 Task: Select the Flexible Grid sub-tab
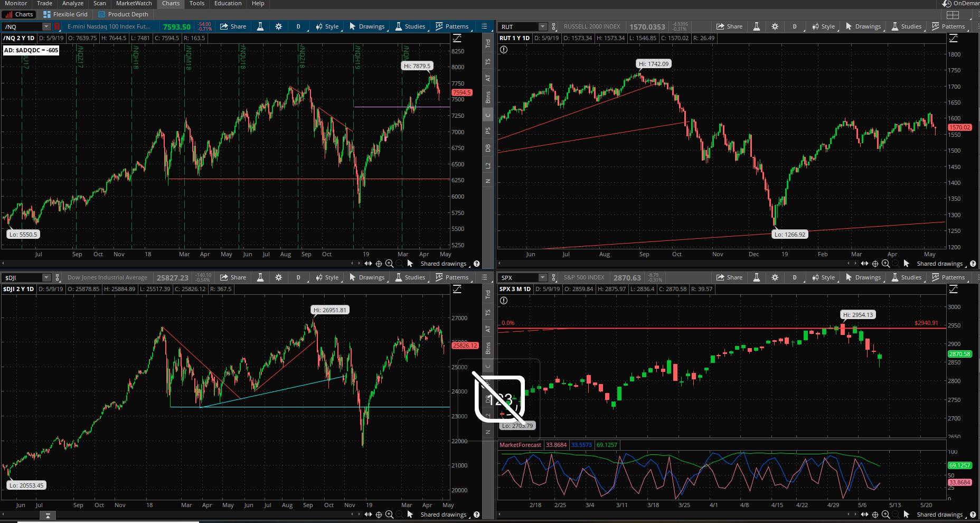(x=66, y=14)
